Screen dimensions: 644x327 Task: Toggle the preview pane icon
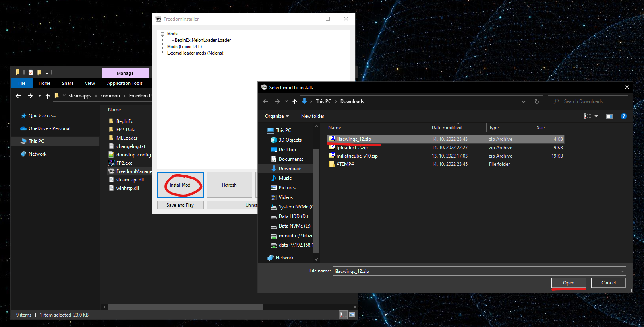point(609,116)
